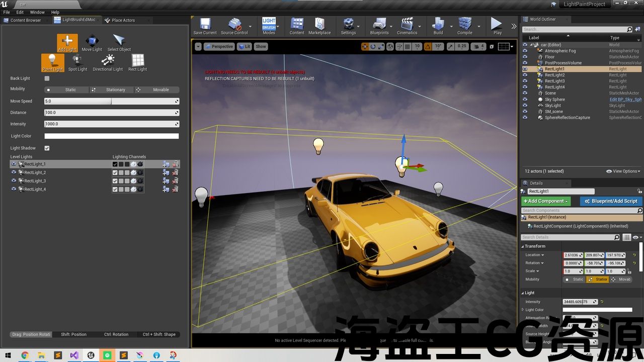Click the Select Object tool
644x362 pixels.
pyautogui.click(x=119, y=43)
